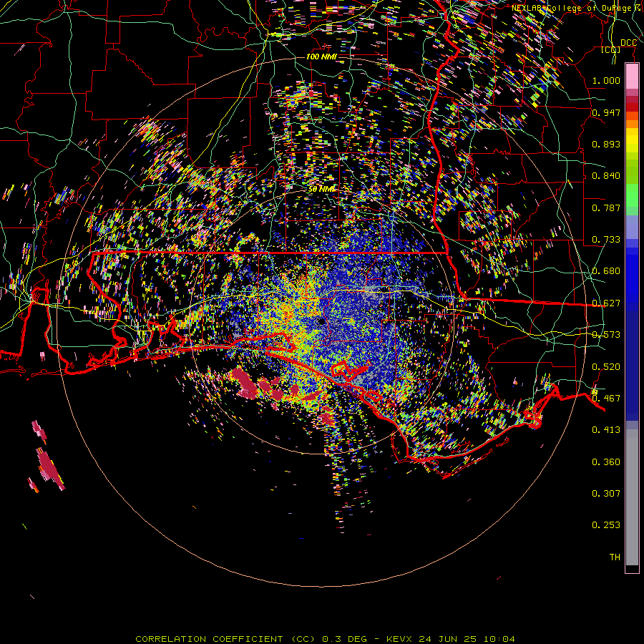Select the 0.573 legend value

point(606,335)
